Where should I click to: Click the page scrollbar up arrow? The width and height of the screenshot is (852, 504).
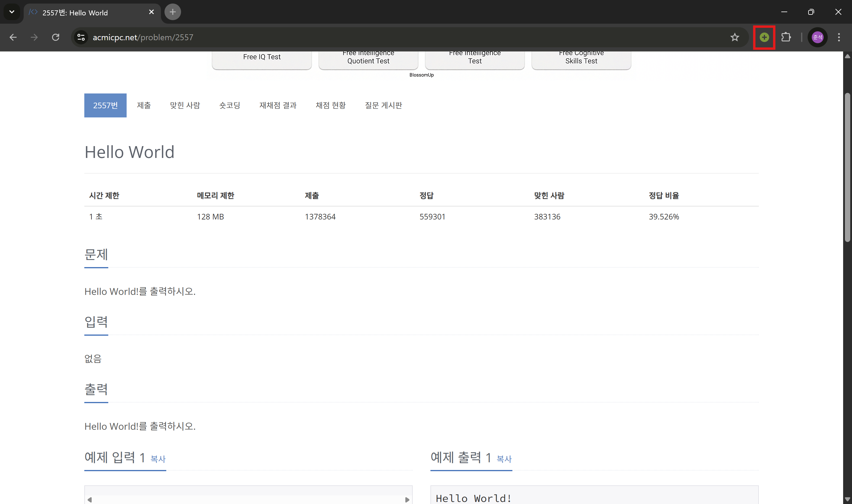click(847, 56)
